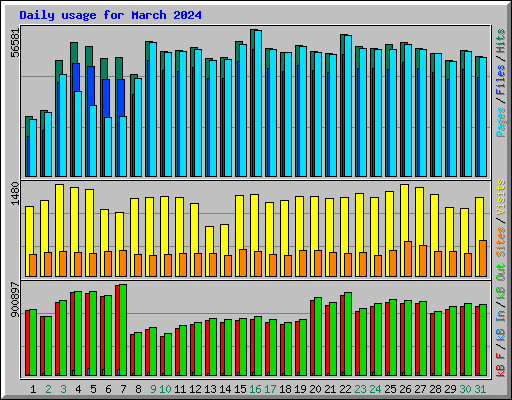512x400 pixels.
Task: Click day label 29 on the x-axis
Action: 450,389
